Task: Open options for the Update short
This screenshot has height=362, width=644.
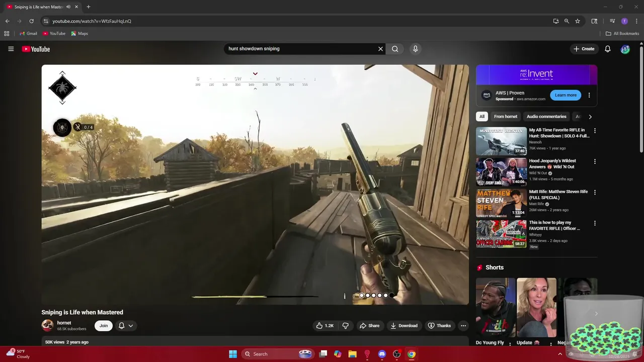Action: tap(551, 344)
